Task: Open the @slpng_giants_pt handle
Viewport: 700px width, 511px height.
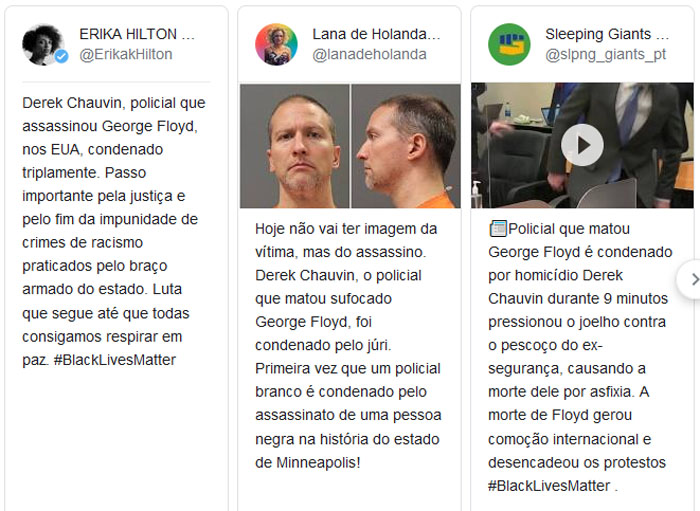Action: [605, 54]
